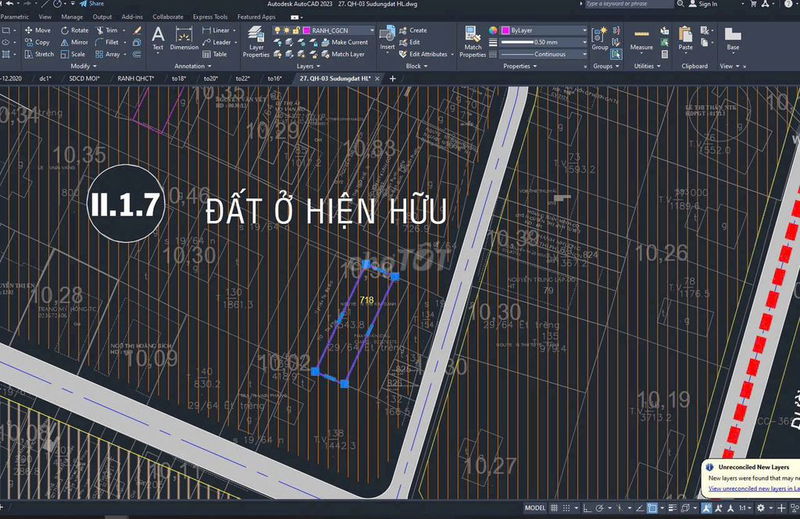This screenshot has height=519, width=800.
Task: Click the Make Current layer button
Action: [x=346, y=42]
